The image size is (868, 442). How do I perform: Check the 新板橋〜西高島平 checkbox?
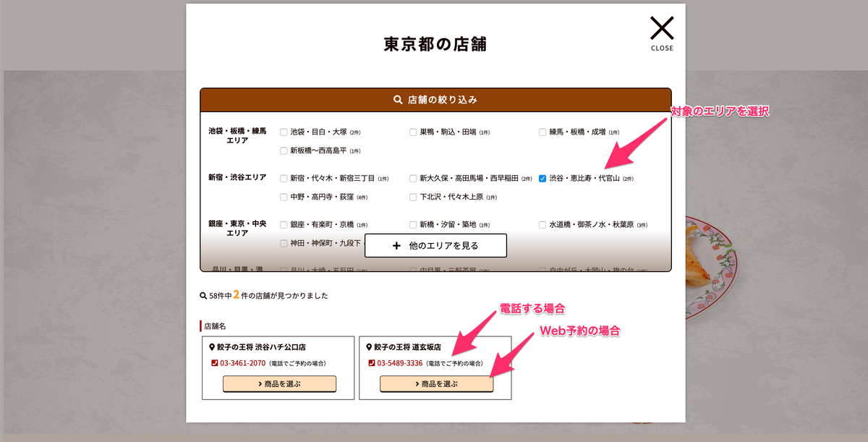coord(284,151)
